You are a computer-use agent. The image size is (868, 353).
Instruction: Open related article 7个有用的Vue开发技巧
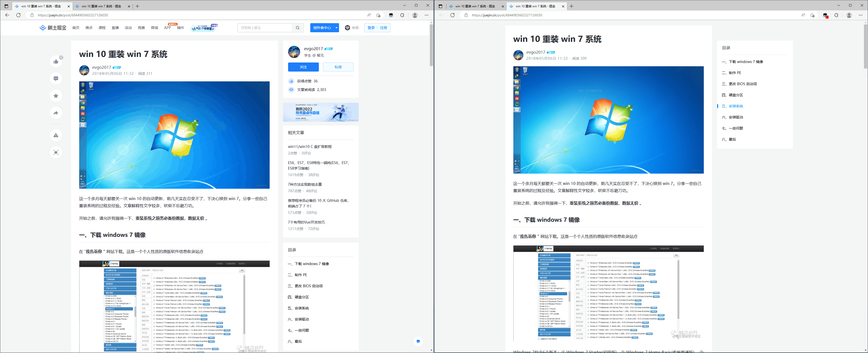point(306,222)
